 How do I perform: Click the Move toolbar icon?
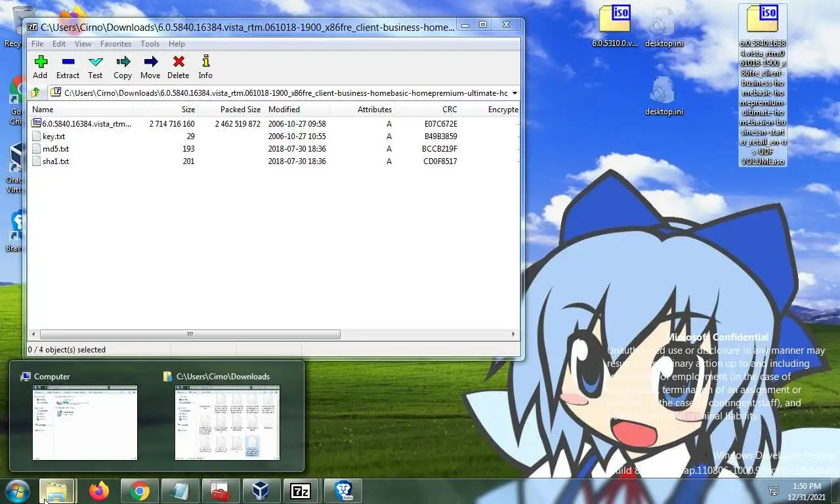[x=150, y=67]
